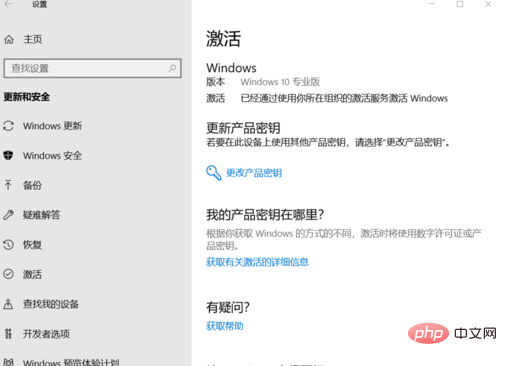Click the 激活 checkmark circle icon
Viewport: 507px width, 366px height.
8,274
